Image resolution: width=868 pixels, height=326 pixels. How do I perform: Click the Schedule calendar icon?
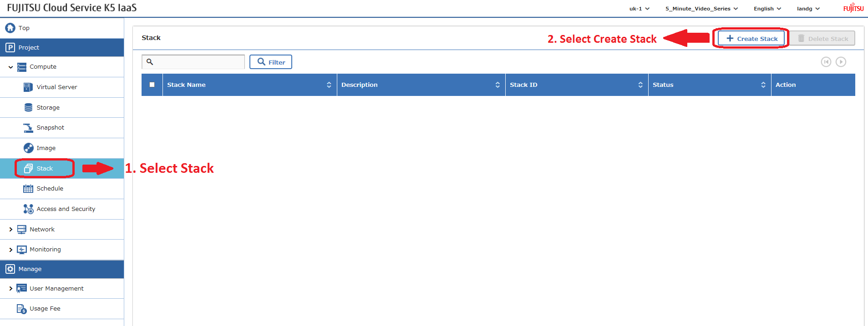pyautogui.click(x=28, y=189)
